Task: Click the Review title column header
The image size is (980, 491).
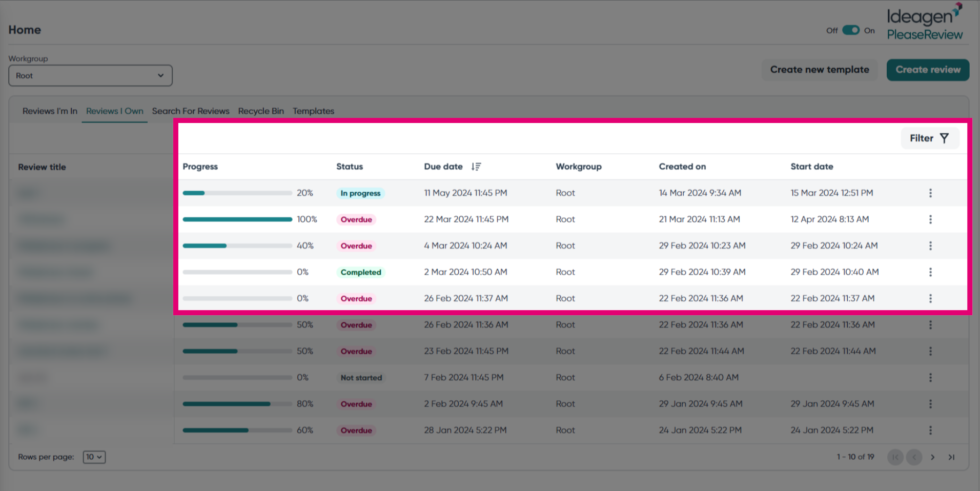Action: (42, 167)
